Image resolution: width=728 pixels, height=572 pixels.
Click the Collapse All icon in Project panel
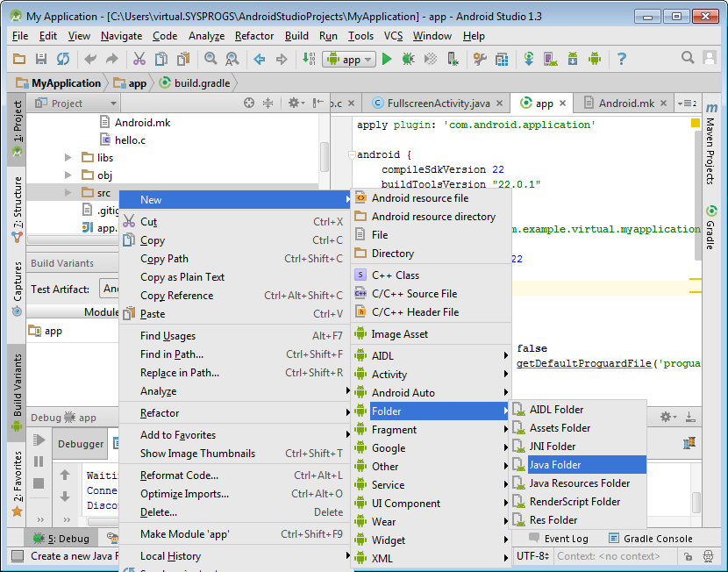268,103
